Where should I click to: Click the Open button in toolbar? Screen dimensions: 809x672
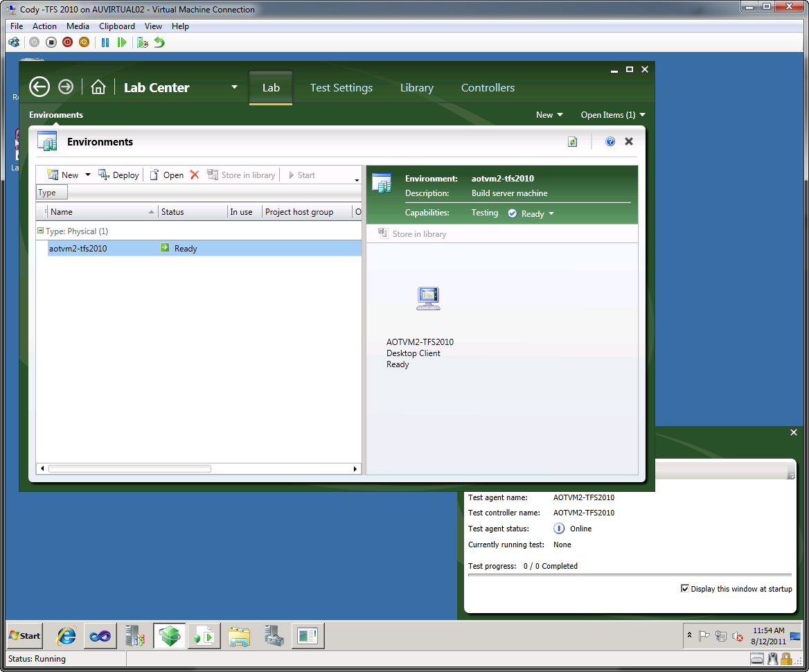point(167,175)
